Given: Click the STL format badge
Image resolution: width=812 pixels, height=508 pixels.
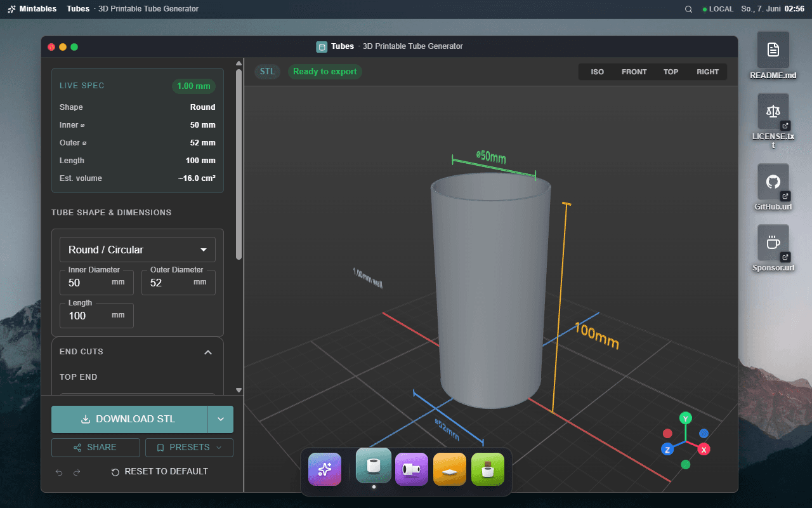Looking at the screenshot, I should coord(268,72).
